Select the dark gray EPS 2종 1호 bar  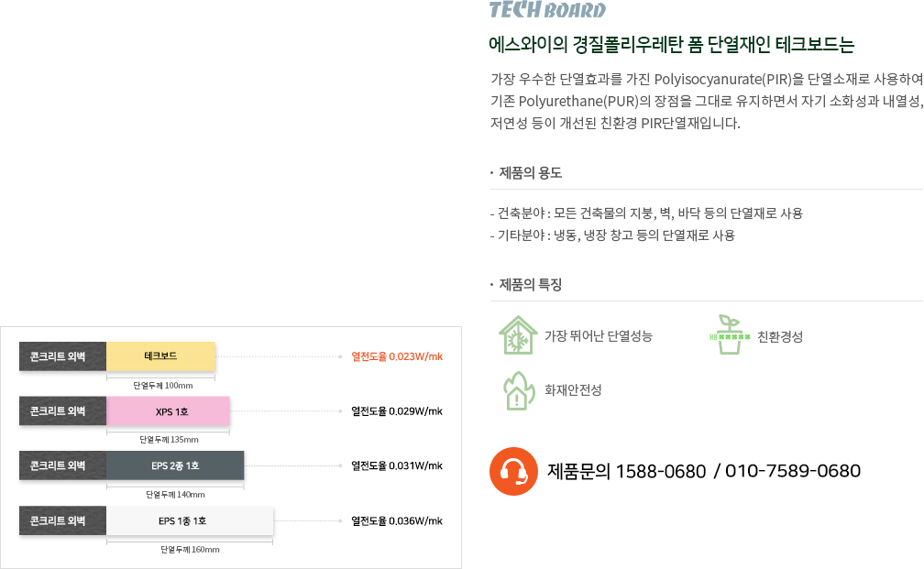[x=175, y=465]
